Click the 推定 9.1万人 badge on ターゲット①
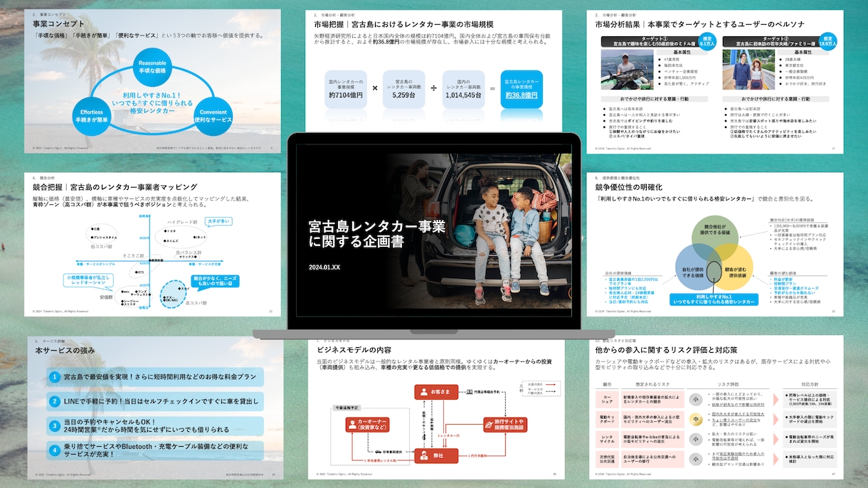The width and height of the screenshot is (868, 488). pyautogui.click(x=707, y=41)
